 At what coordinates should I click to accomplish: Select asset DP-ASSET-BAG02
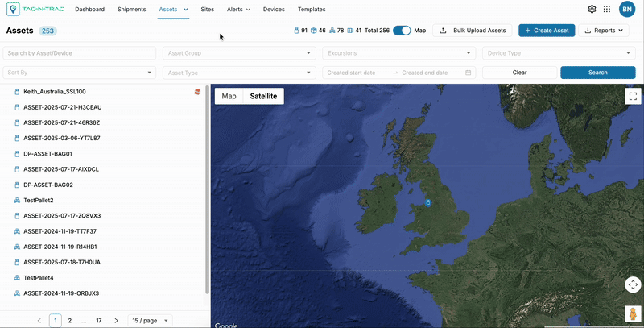pyautogui.click(x=48, y=185)
